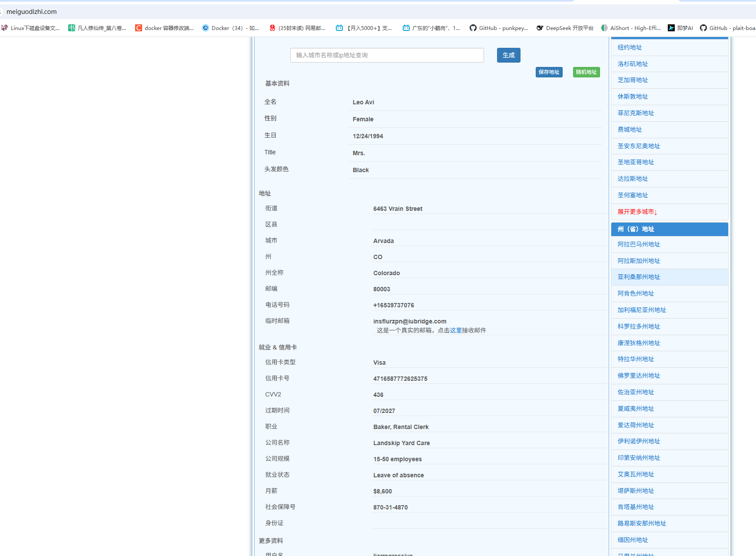Image resolution: width=756 pixels, height=556 pixels.
Task: Open the Linux下磁盘设备 bookmark
Action: pyautogui.click(x=30, y=28)
